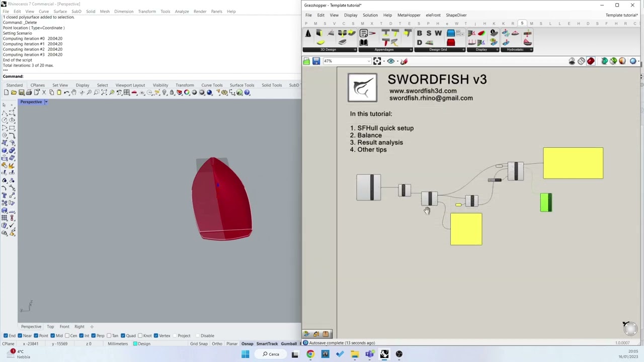Click the Rhino Command input field

161,76
